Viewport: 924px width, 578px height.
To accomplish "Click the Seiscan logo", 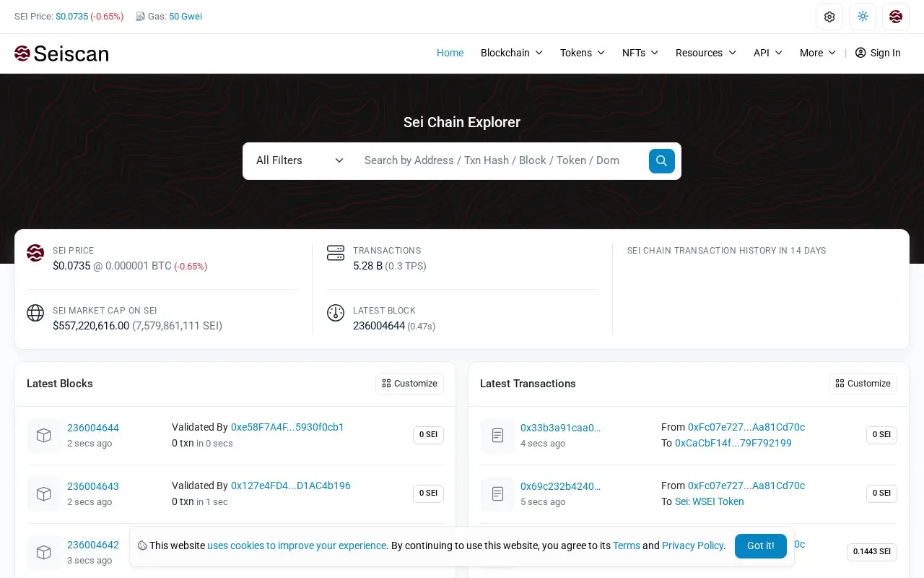I will (x=61, y=53).
